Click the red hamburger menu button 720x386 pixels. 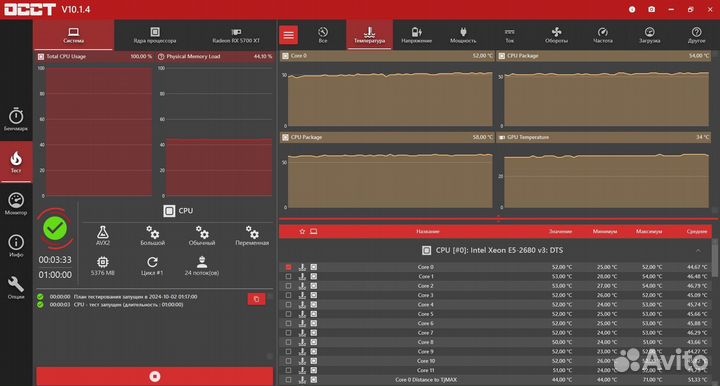(288, 35)
